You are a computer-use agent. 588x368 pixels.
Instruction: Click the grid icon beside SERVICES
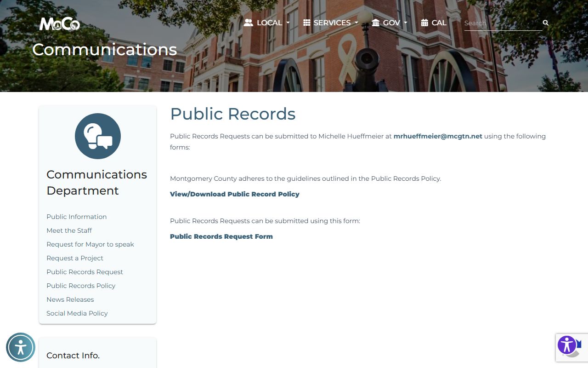(307, 23)
